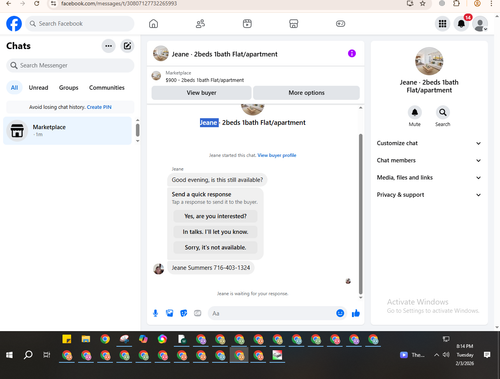Click the GIF icon in composer
The height and width of the screenshot is (379, 500).
[198, 313]
